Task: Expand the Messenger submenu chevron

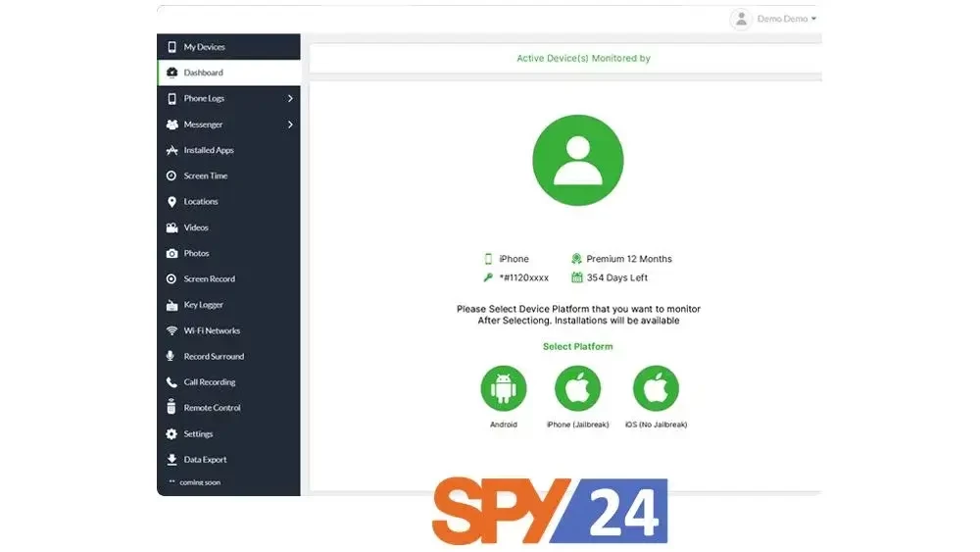Action: point(290,125)
